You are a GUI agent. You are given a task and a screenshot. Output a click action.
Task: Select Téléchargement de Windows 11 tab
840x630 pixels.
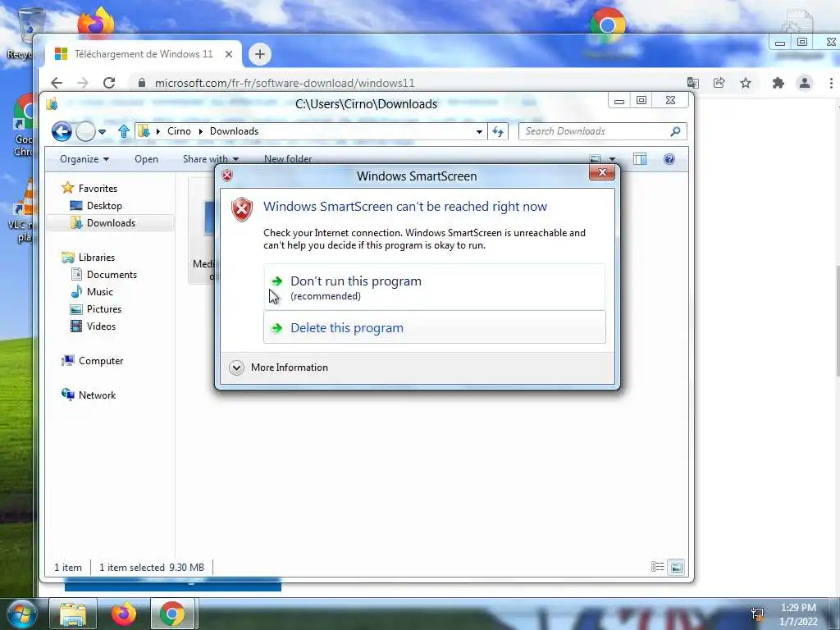[143, 54]
